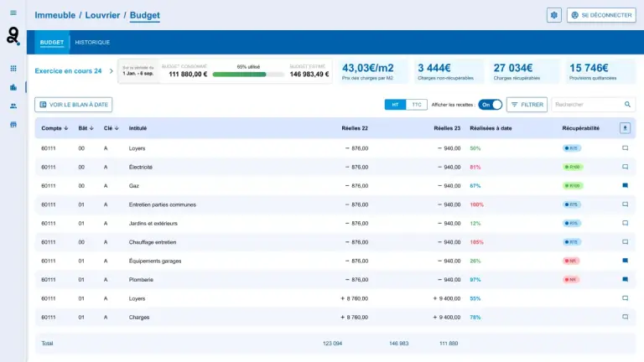Go to Immeuble breadcrumb

pyautogui.click(x=55, y=15)
